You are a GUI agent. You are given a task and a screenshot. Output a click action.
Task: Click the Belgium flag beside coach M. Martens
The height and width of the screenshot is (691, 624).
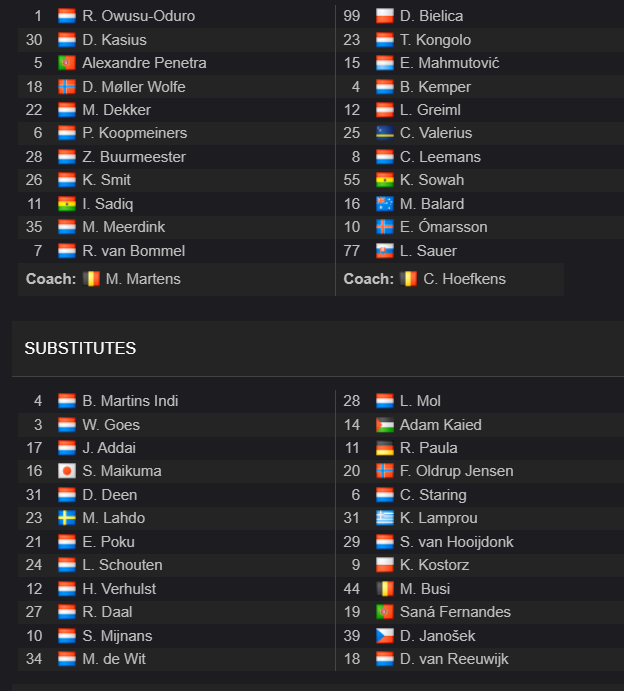coord(91,279)
